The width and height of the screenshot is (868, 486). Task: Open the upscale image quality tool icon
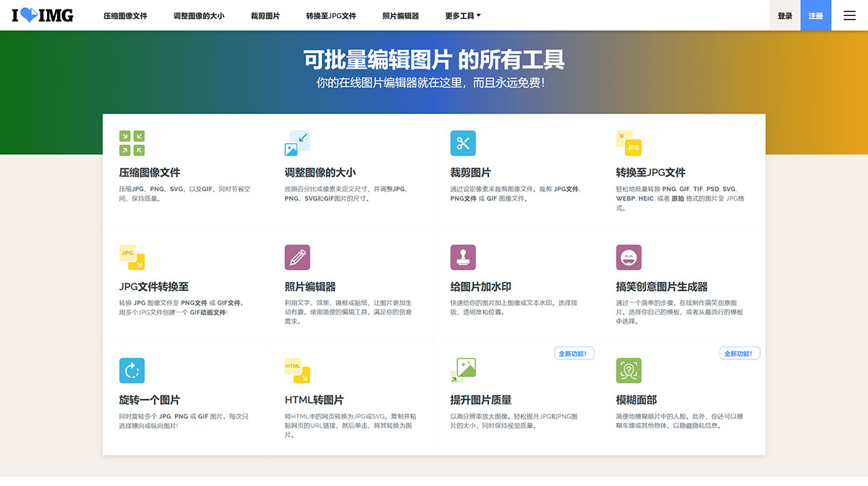coord(463,370)
